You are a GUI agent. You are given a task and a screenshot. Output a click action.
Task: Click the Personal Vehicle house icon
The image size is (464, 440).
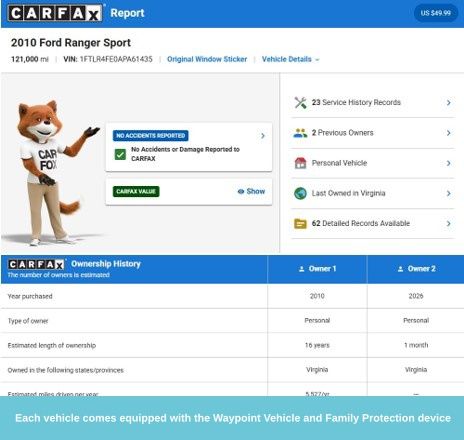click(x=300, y=163)
